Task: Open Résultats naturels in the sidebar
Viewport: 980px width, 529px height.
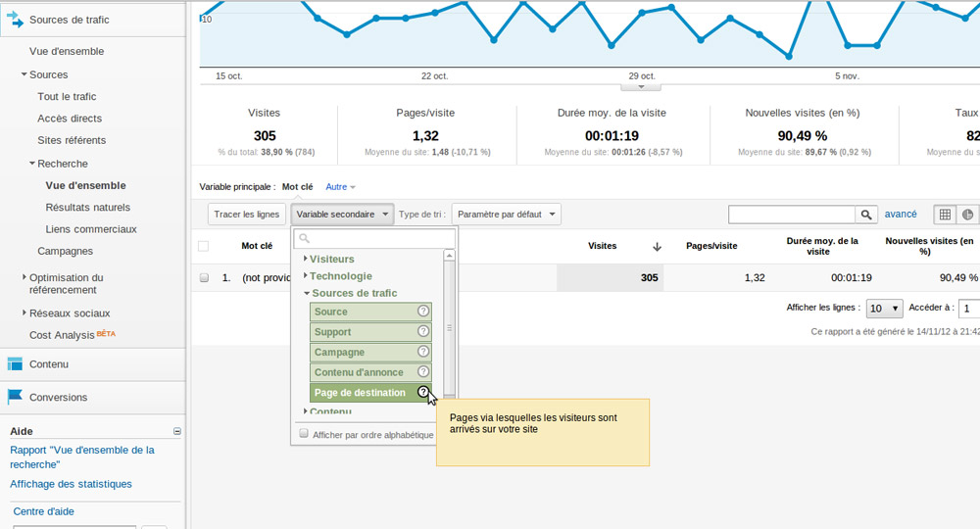Action: pyautogui.click(x=87, y=208)
